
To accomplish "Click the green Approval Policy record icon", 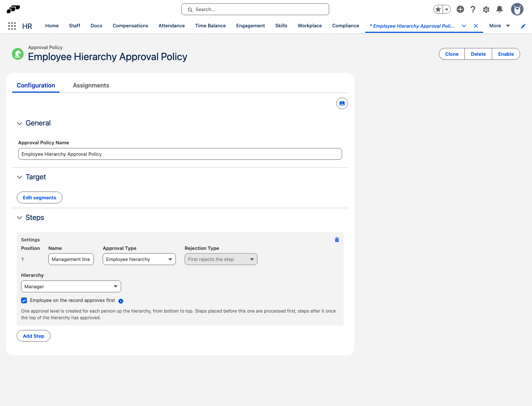I will pyautogui.click(x=18, y=54).
